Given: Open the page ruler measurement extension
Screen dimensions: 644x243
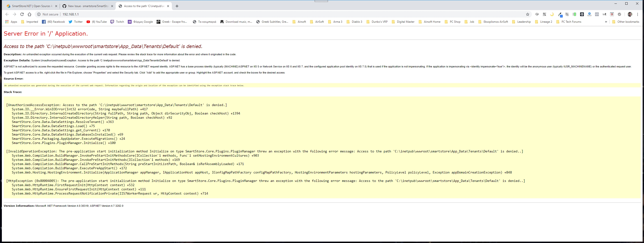Looking at the screenshot, I should pos(590,15).
